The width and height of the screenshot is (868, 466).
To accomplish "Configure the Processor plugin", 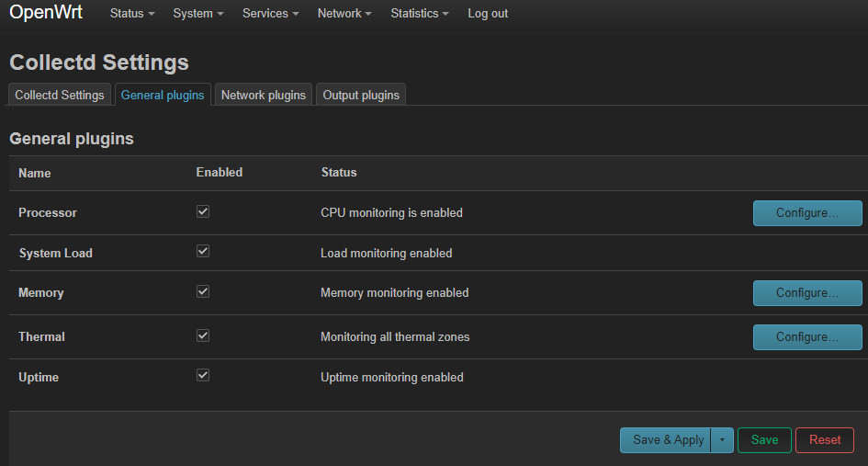I will point(807,213).
